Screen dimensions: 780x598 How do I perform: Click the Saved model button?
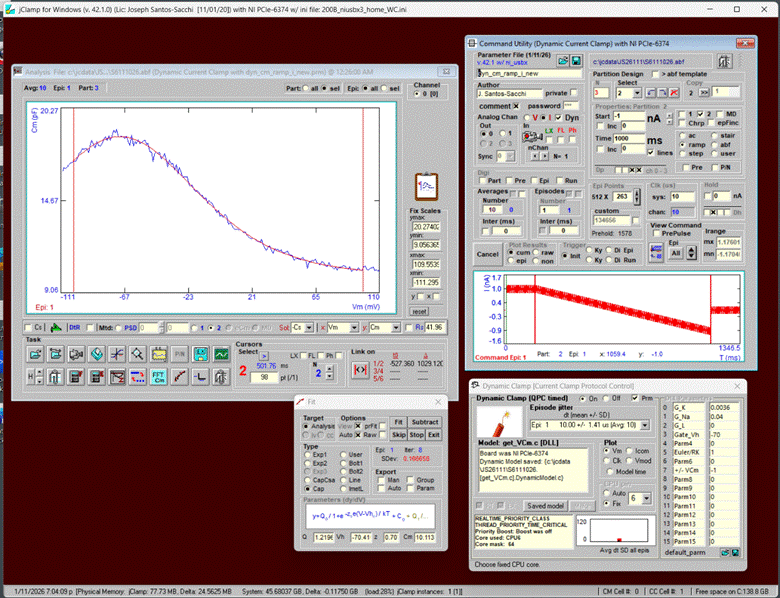[546, 506]
